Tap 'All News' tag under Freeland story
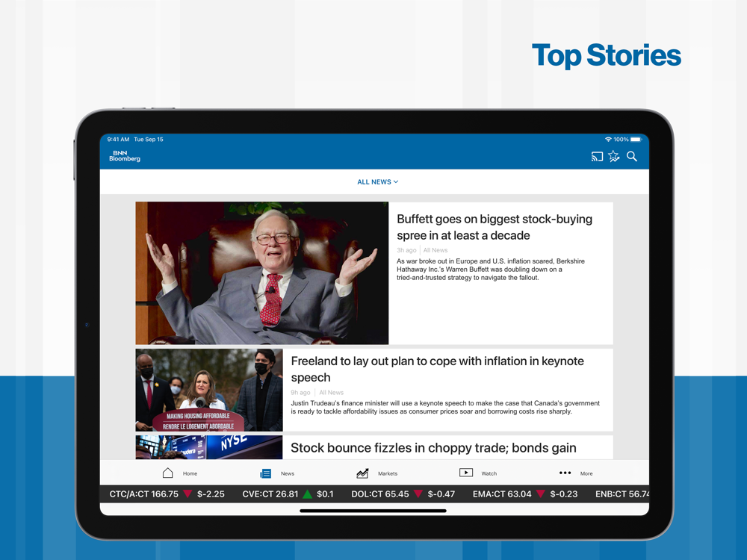 [331, 393]
